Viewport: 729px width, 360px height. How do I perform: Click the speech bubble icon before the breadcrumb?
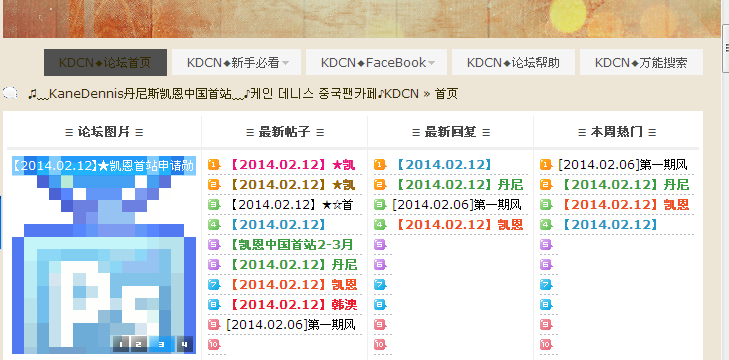(10, 93)
